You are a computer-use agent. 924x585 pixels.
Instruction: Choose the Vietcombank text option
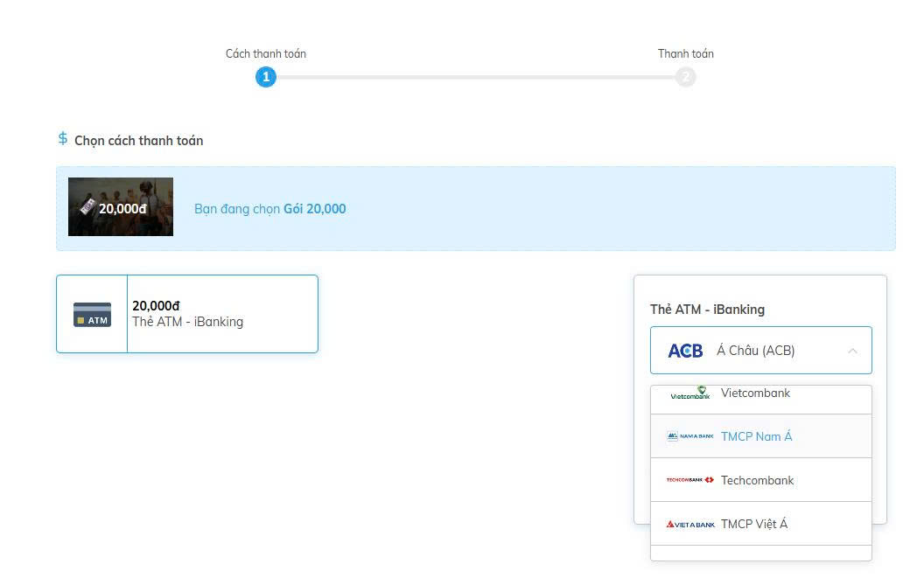tap(755, 393)
